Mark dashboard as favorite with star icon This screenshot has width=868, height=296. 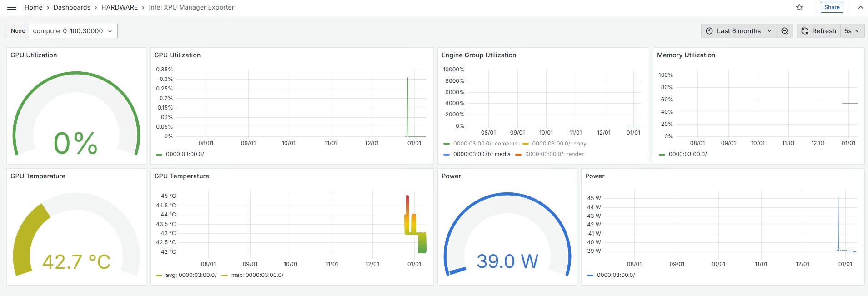[799, 7]
